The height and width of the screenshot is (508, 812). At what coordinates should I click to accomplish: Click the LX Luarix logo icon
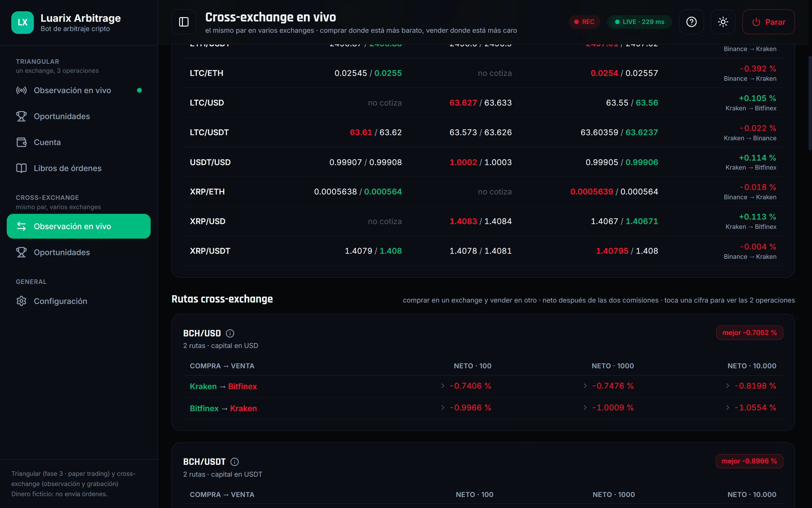click(x=23, y=22)
